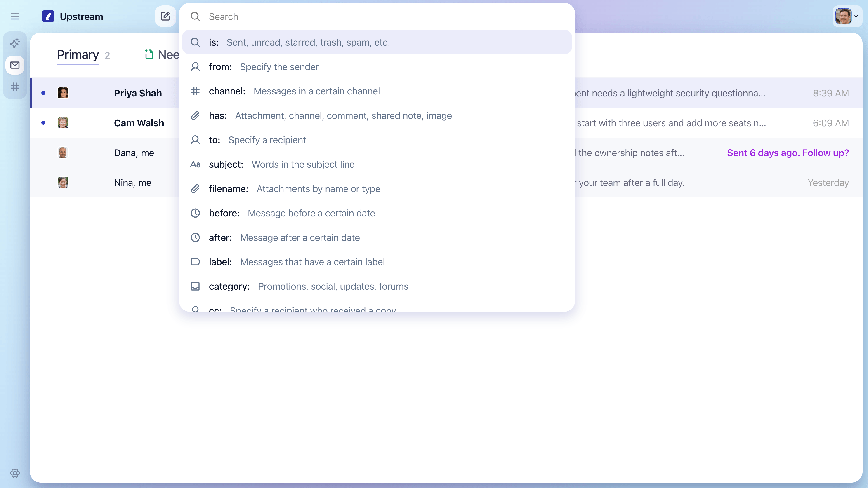Choose the is: search filter suggestion
The image size is (868, 488).
[x=377, y=42]
